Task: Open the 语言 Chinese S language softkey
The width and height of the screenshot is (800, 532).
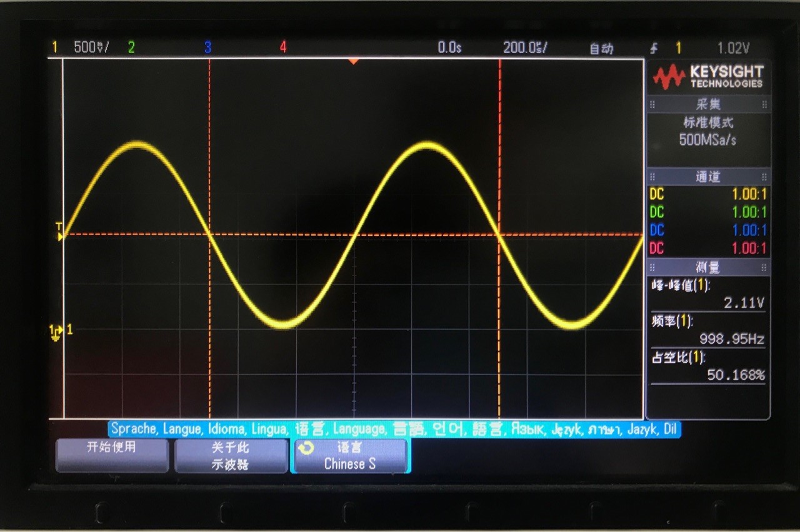Action: pos(350,456)
